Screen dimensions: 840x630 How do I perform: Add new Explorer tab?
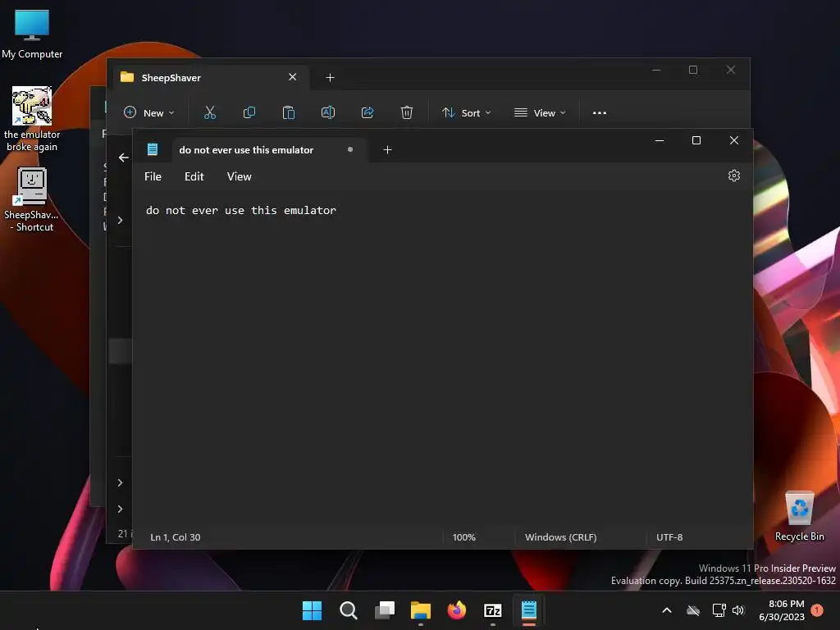pos(330,78)
